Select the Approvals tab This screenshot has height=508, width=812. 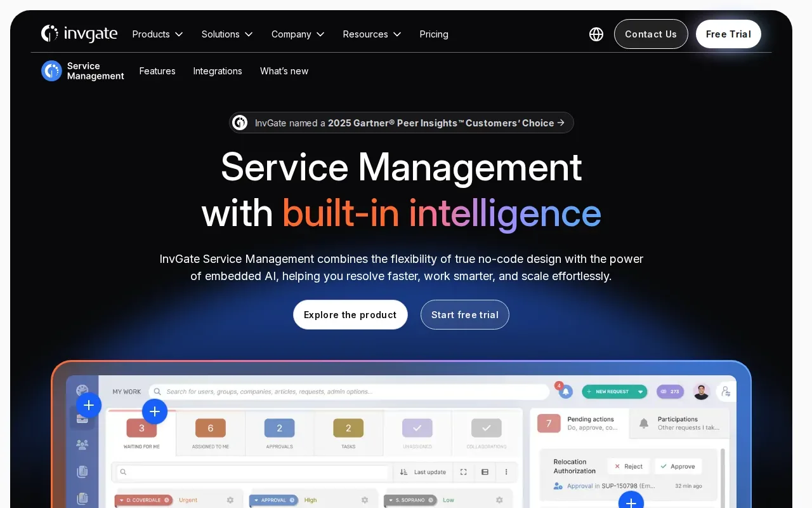[280, 433]
